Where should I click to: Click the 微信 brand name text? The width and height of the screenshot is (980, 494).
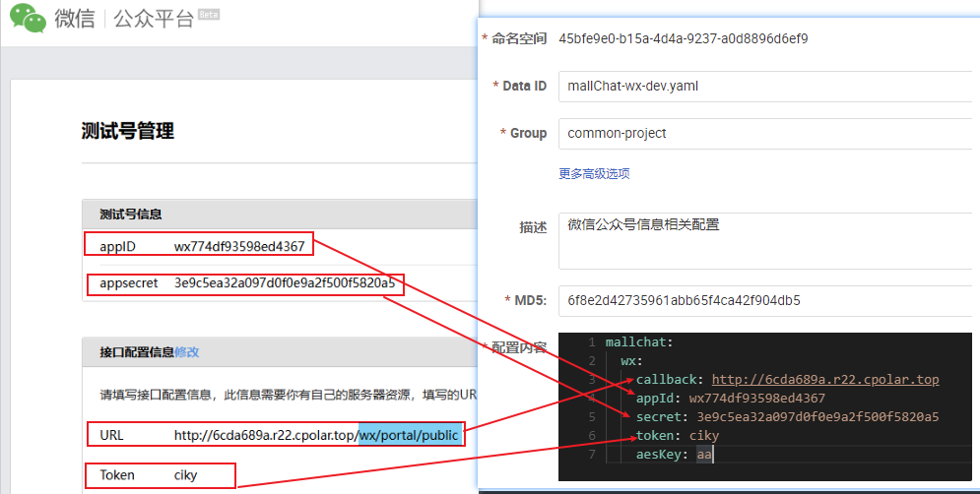click(75, 19)
